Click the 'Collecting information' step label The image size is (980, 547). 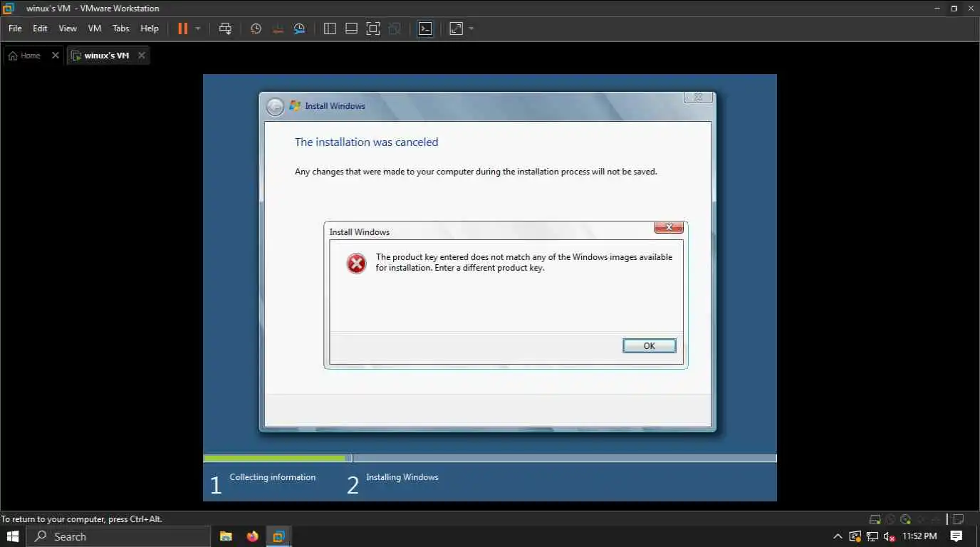pyautogui.click(x=272, y=477)
